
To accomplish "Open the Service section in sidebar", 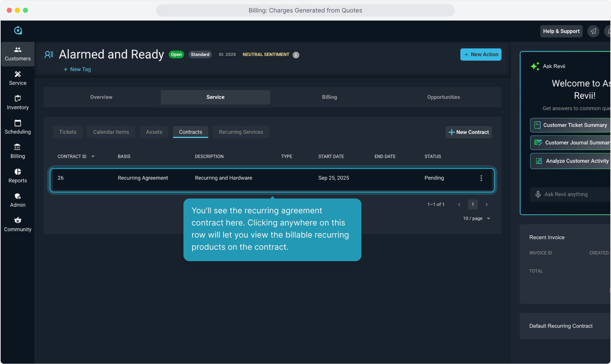I will tap(18, 78).
